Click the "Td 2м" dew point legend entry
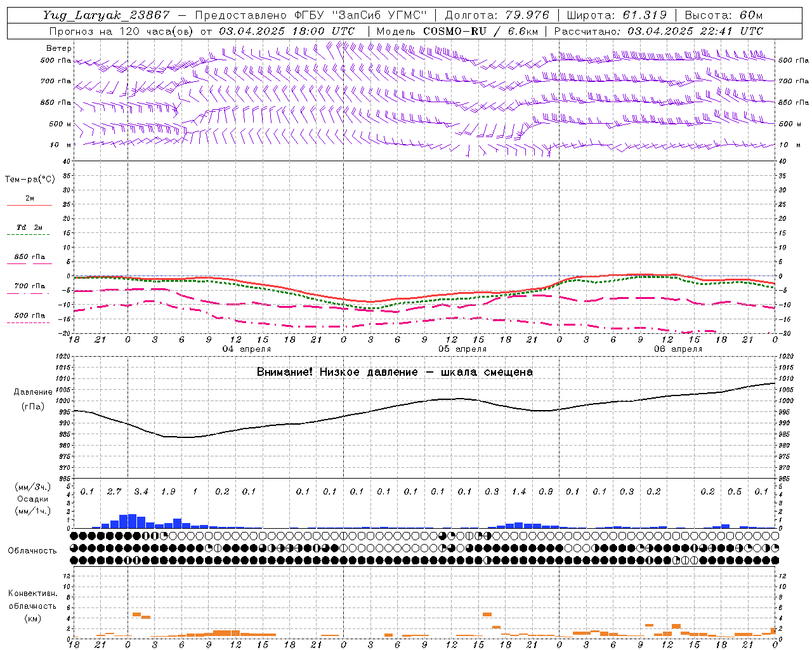The width and height of the screenshot is (812, 650). 29,227
